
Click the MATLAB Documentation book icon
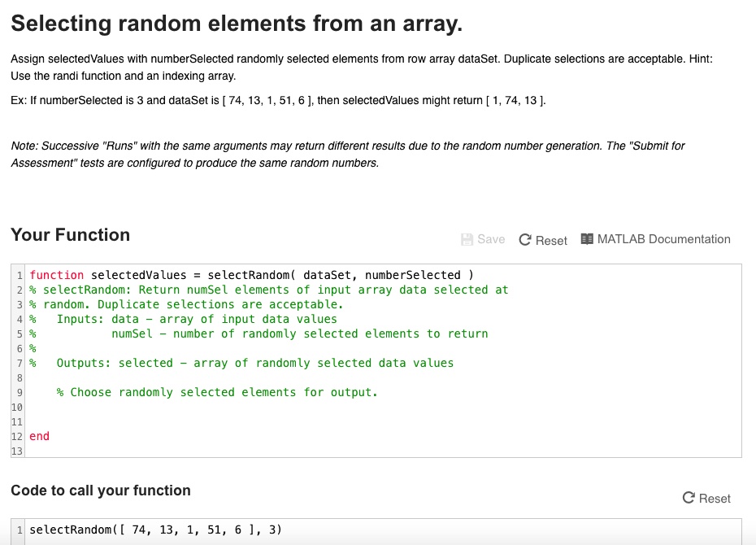[588, 239]
